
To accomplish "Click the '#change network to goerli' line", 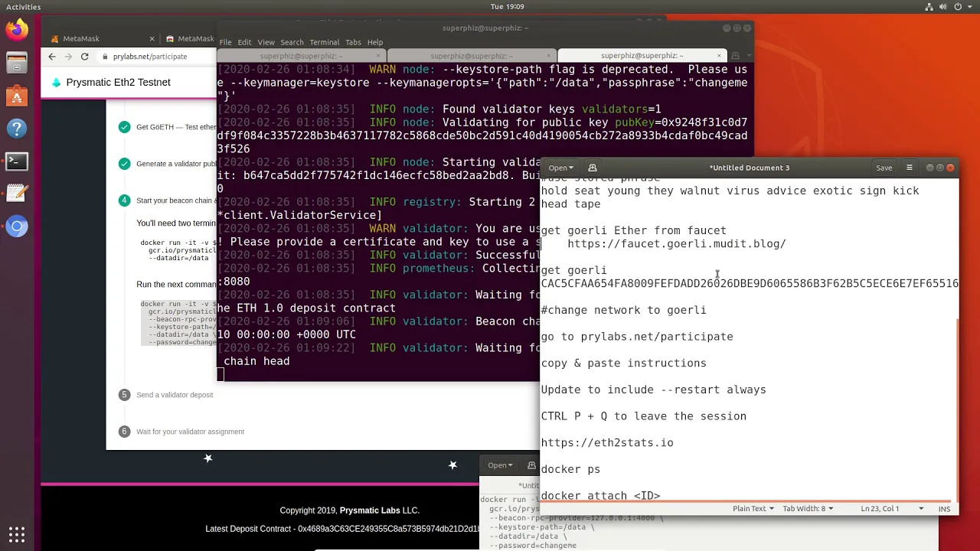I will pyautogui.click(x=624, y=310).
